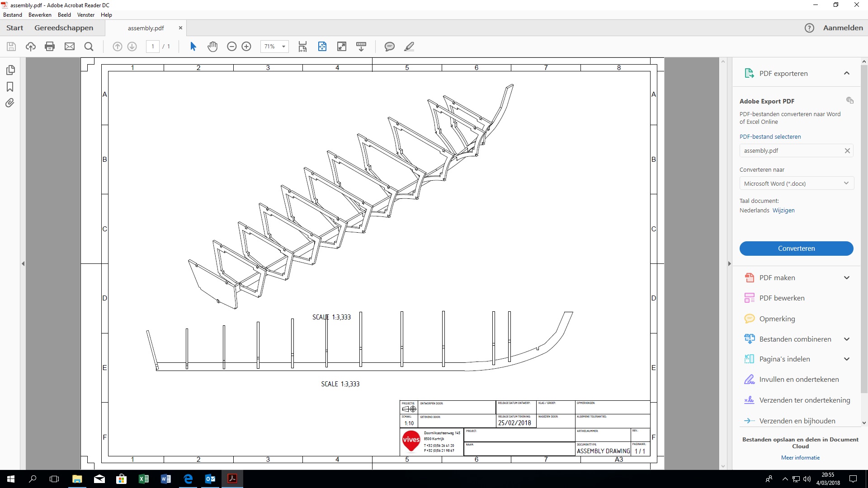Expand the PDF maken tool
The width and height of the screenshot is (868, 488).
[x=847, y=278]
